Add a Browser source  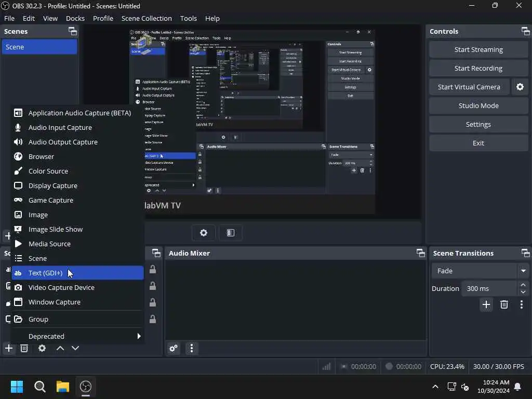[78, 157]
